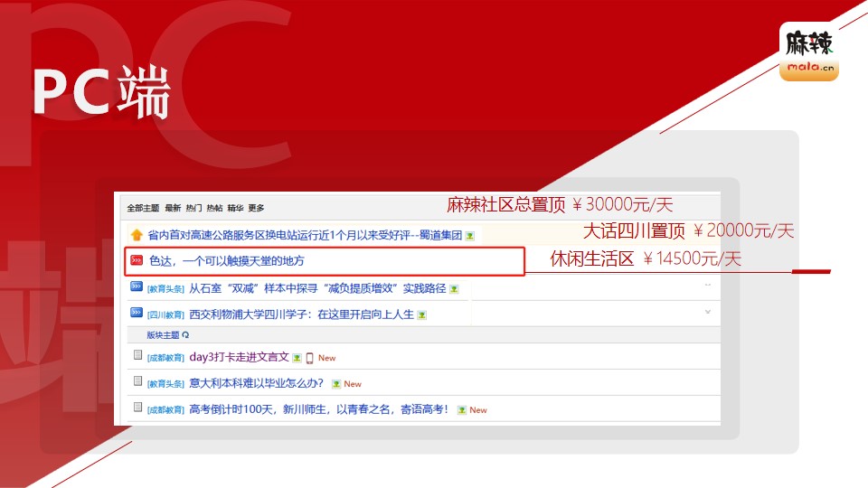Image resolution: width=868 pixels, height=488 pixels.
Task: Click the mobile phone icon in the day3打卡 row
Action: pyautogui.click(x=310, y=358)
